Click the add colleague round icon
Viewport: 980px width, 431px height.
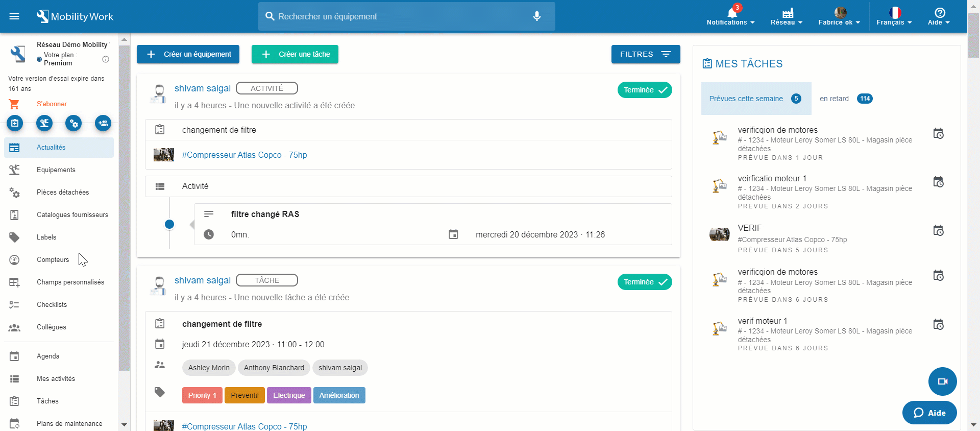click(x=103, y=123)
